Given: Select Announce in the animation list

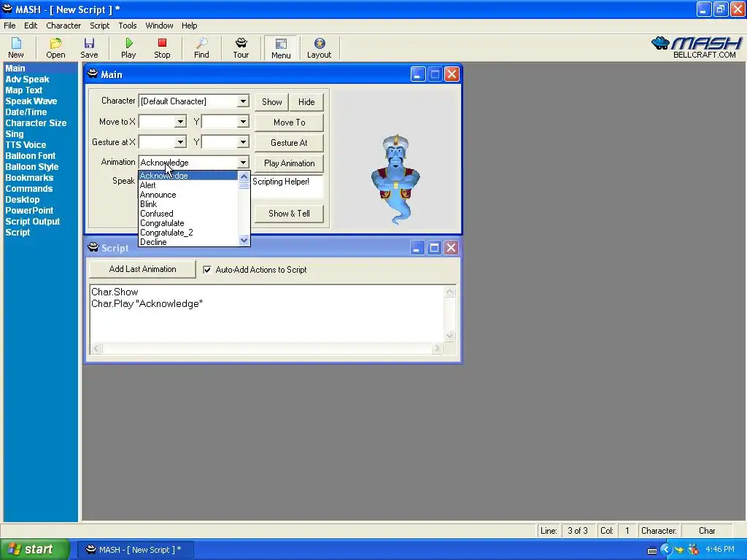Looking at the screenshot, I should [x=188, y=195].
